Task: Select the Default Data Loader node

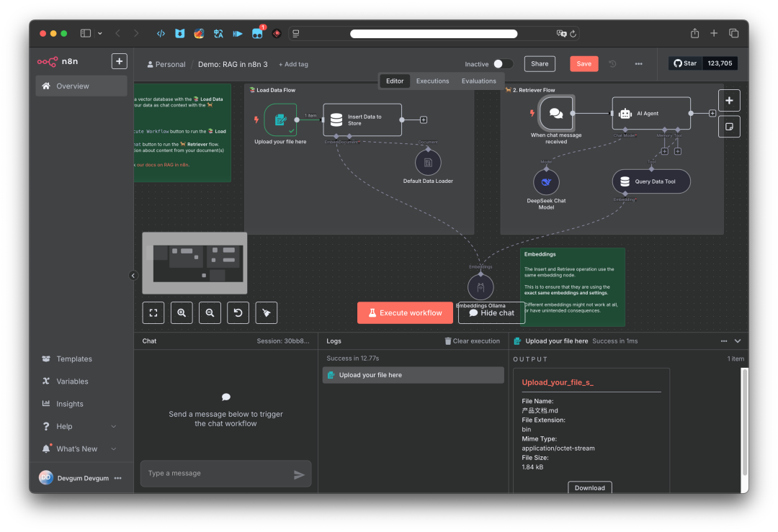Action: 428,162
